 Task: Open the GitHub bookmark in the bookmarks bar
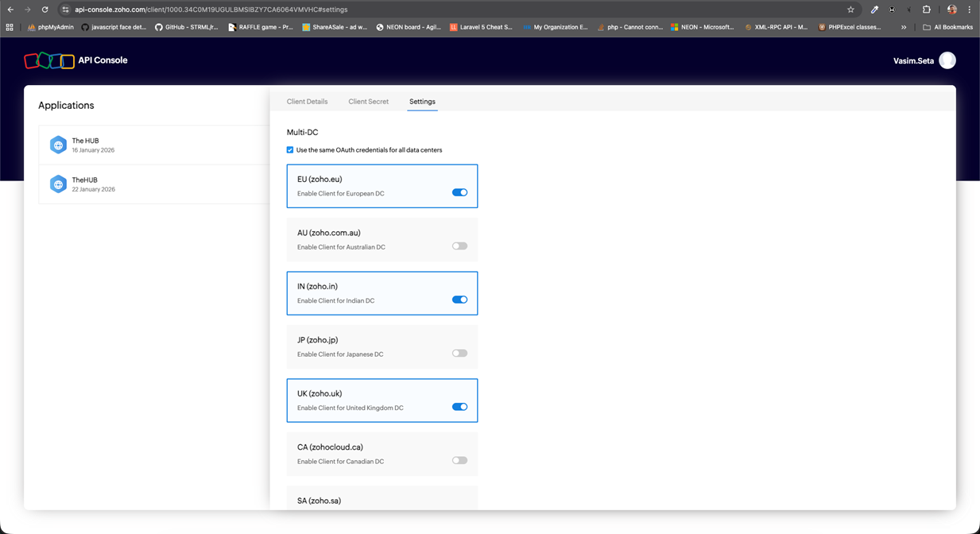click(x=186, y=27)
